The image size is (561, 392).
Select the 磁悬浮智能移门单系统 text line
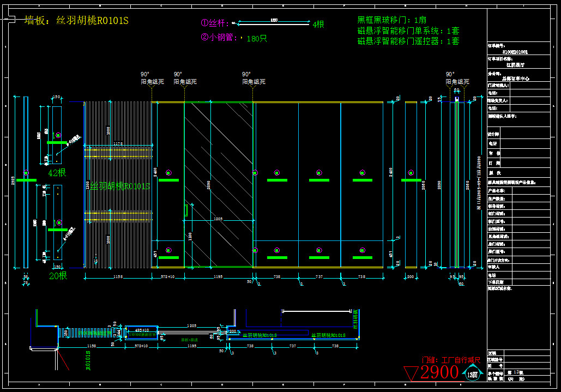[x=408, y=31]
